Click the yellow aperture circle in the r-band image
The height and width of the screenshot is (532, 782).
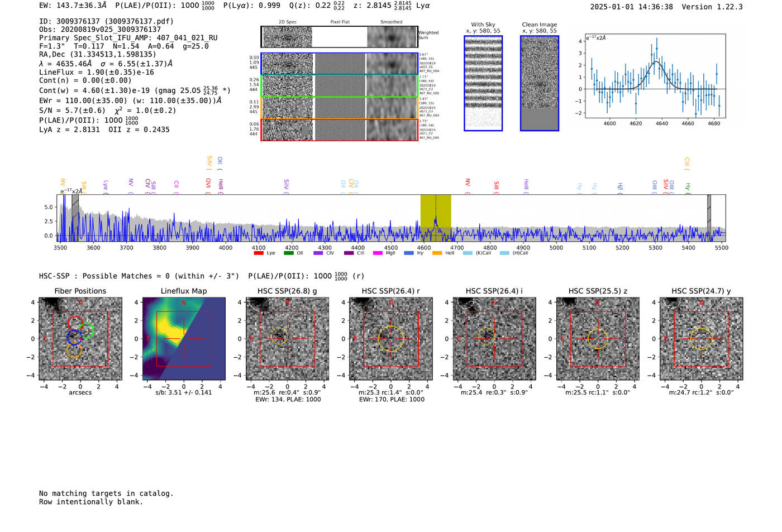click(x=391, y=338)
